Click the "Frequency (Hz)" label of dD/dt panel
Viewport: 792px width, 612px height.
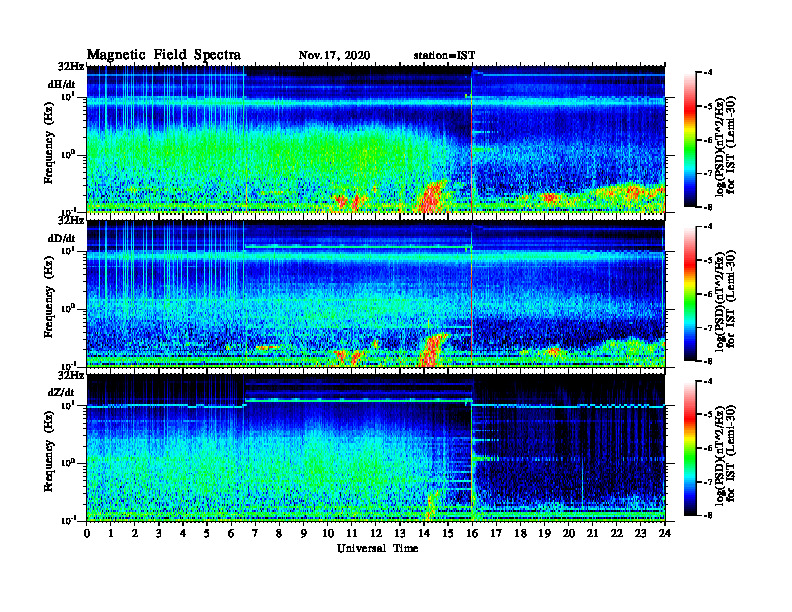pyautogui.click(x=48, y=297)
